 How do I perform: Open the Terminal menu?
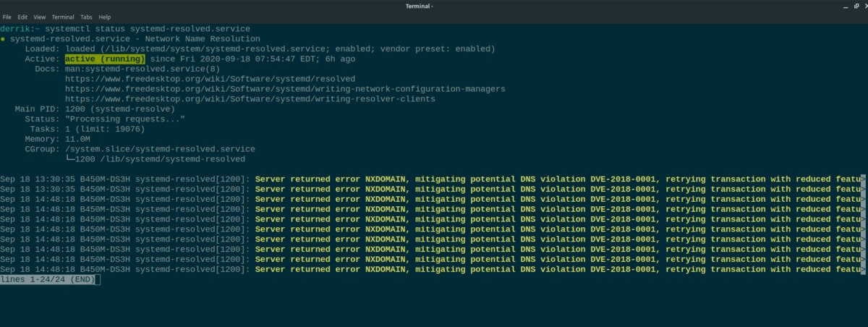(x=63, y=17)
